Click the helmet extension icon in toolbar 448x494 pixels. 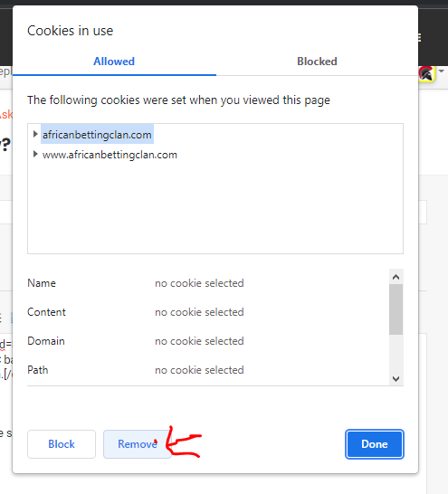pos(426,74)
